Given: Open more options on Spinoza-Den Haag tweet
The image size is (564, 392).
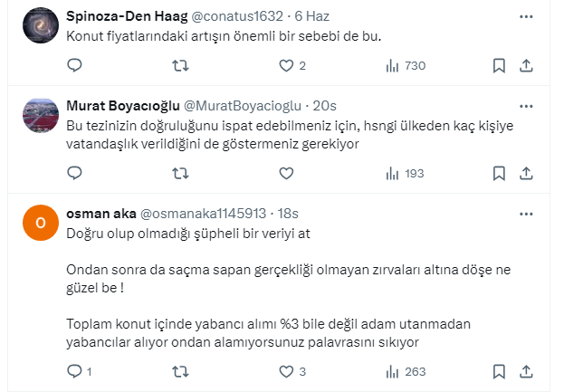Looking at the screenshot, I should point(526,16).
